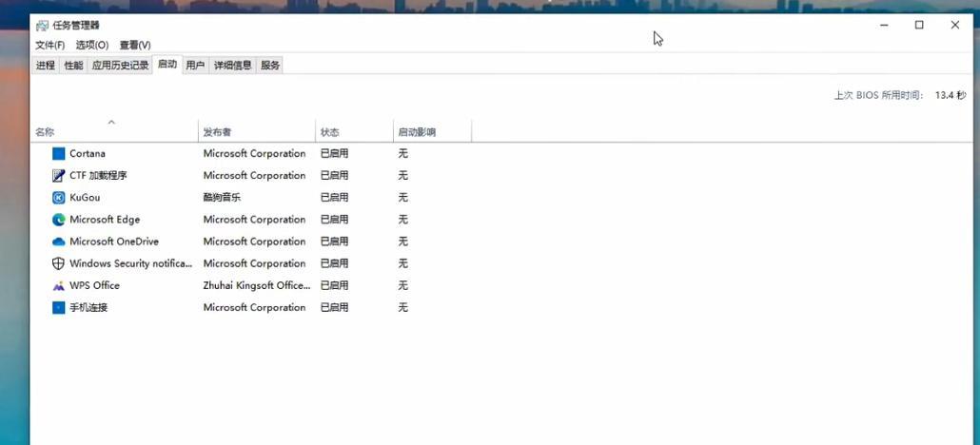The width and height of the screenshot is (980, 445).
Task: Open the 文件(F) menu
Action: point(50,45)
